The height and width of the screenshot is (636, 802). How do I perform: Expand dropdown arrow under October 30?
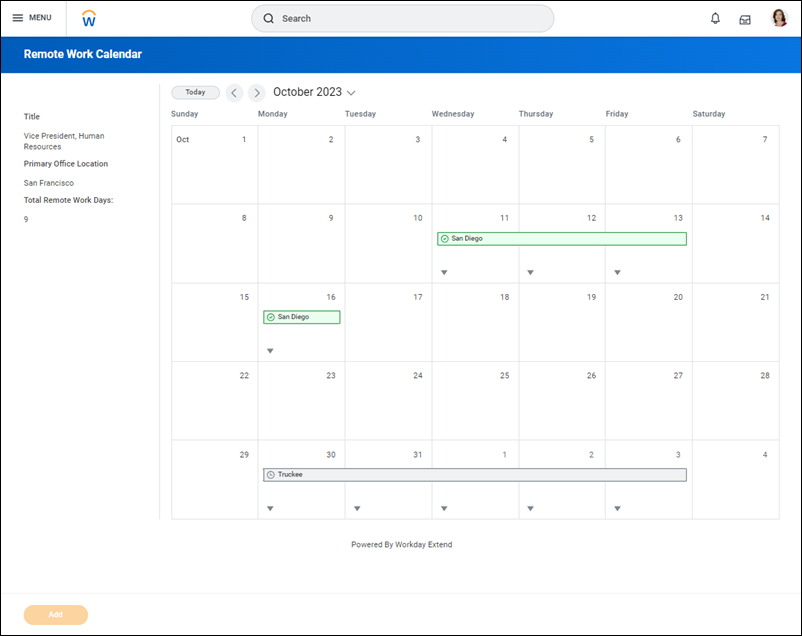(x=270, y=509)
